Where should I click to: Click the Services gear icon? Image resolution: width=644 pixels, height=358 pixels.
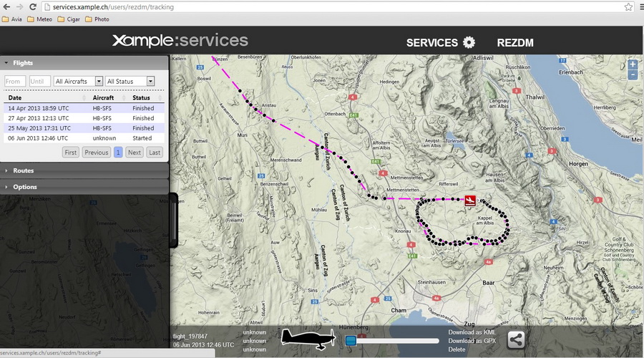click(x=469, y=42)
